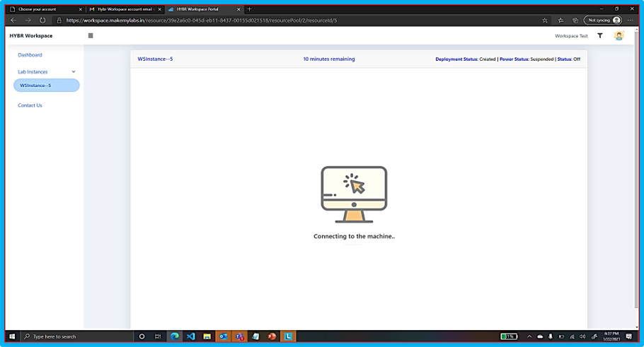The image size is (644, 347).
Task: Open the Dashboard link
Action: point(30,55)
